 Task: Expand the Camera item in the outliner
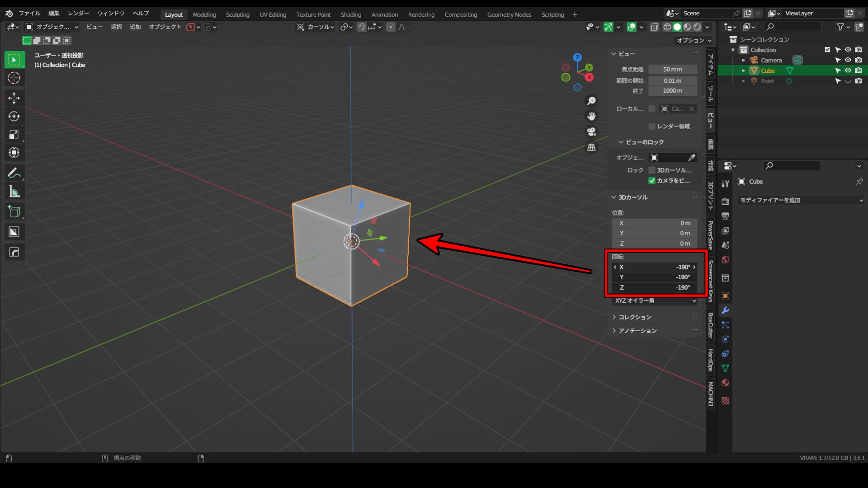(744, 60)
